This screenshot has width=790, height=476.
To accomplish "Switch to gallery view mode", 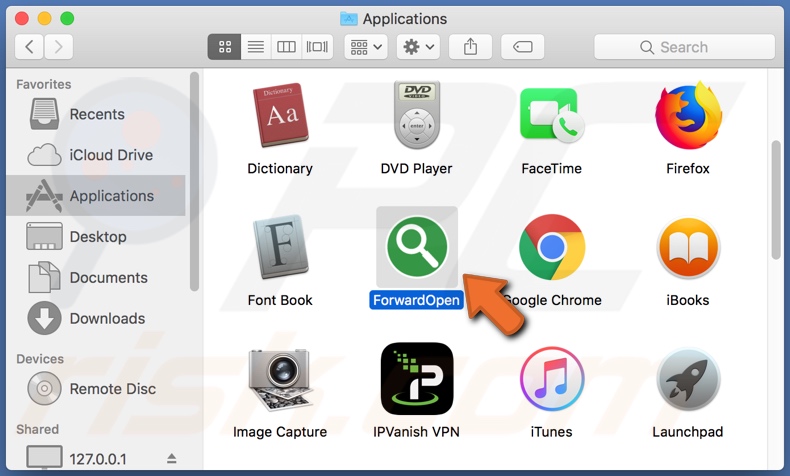I will [317, 47].
